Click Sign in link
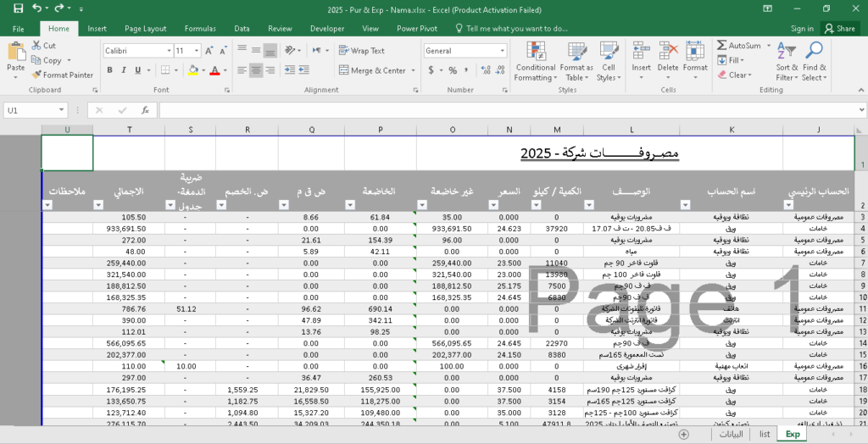 pos(802,29)
